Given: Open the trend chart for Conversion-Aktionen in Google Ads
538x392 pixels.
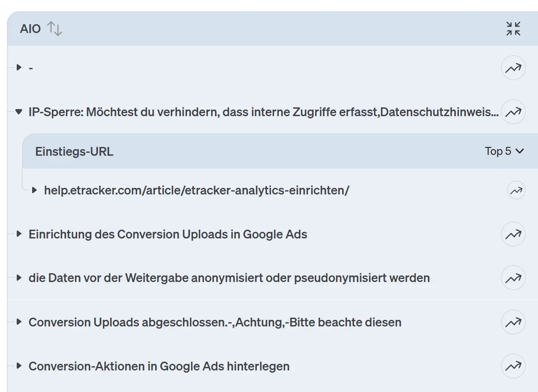Looking at the screenshot, I should 513,366.
